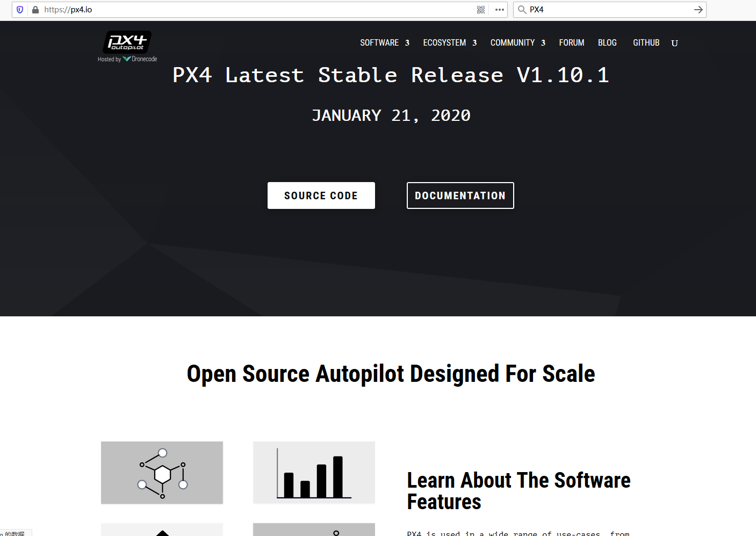Click the site search icon after GITHUB
Screen dimensions: 756x536
pyautogui.click(x=675, y=44)
